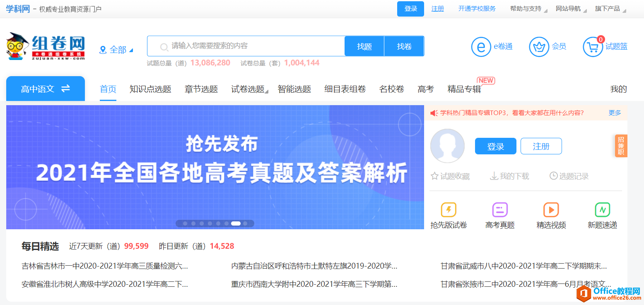Click the location pin icon beside 全部
The width and height of the screenshot is (644, 305).
pos(103,50)
